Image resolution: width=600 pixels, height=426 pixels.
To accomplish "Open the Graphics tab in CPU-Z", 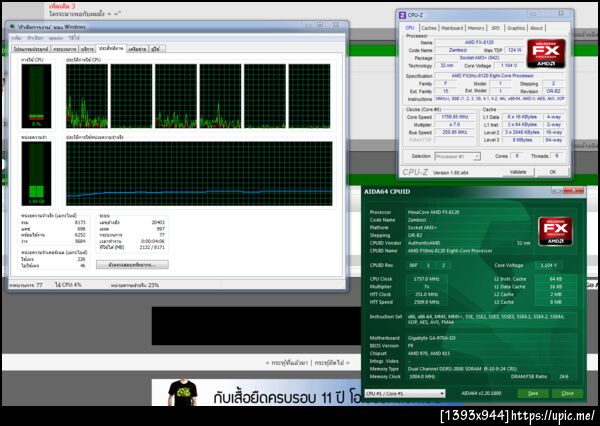I will point(515,28).
